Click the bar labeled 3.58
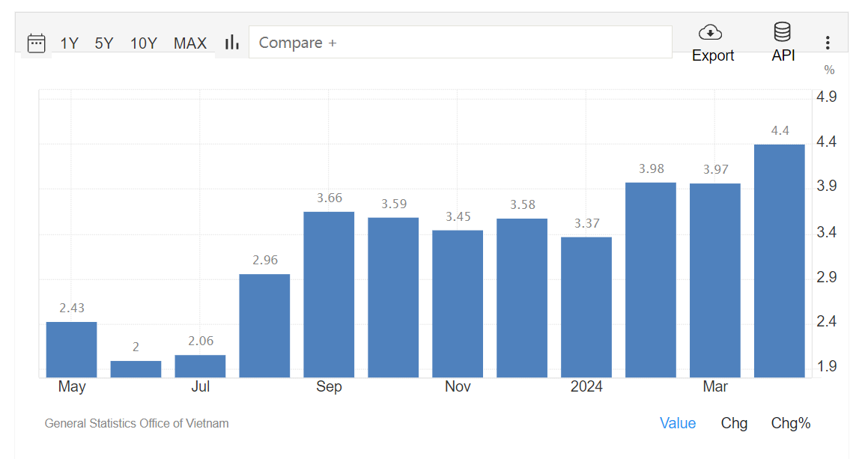The width and height of the screenshot is (868, 459). (522, 298)
